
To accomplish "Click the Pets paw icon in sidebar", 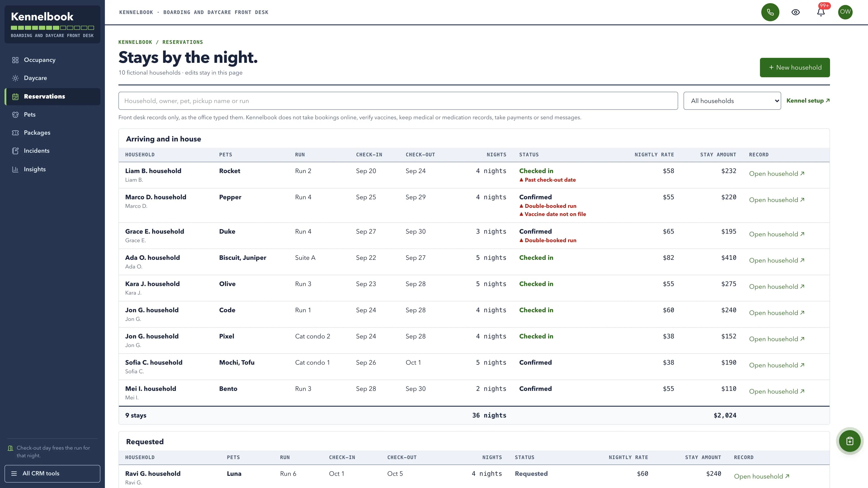I will click(15, 115).
